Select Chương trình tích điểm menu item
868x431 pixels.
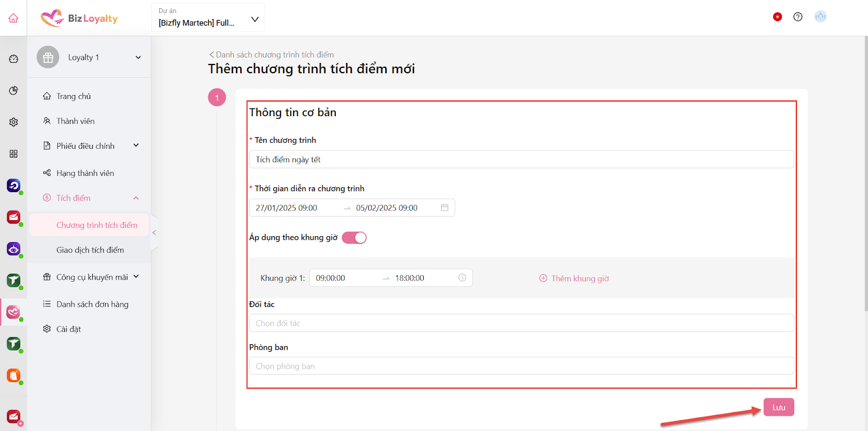pos(89,225)
